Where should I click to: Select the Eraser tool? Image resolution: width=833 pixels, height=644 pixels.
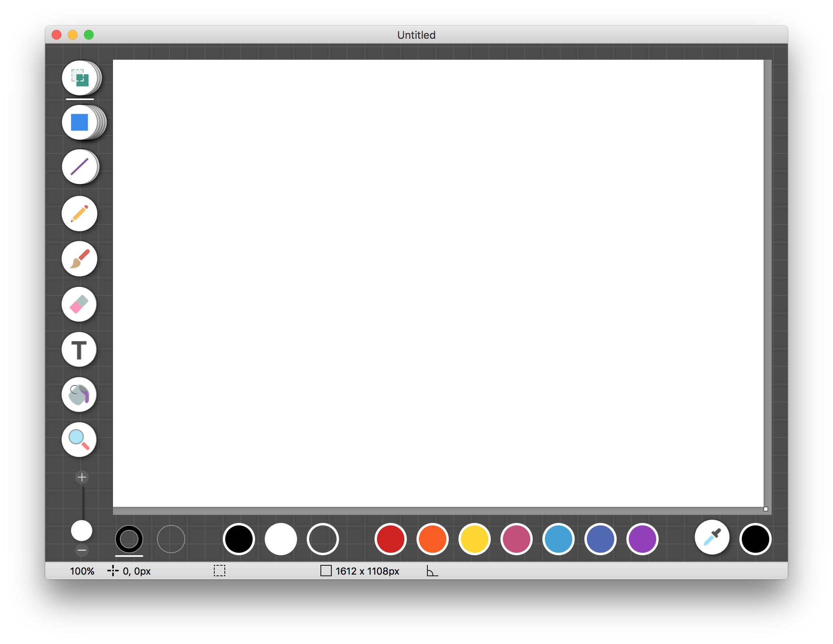79,305
